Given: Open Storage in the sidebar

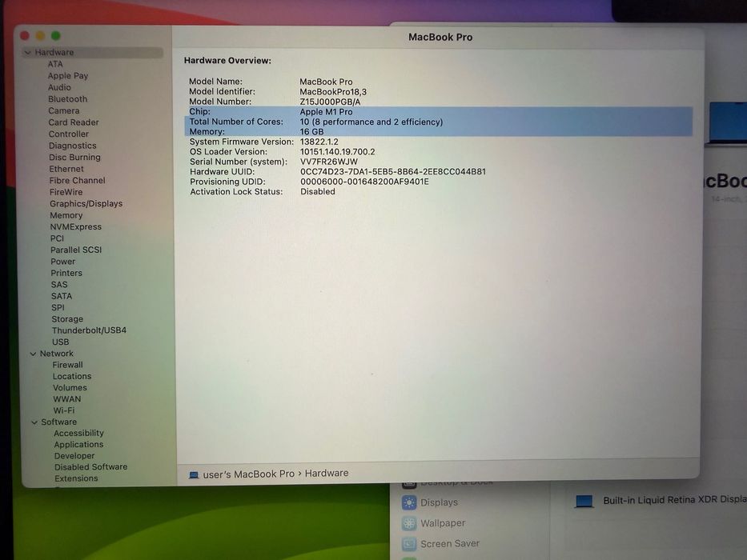Looking at the screenshot, I should [x=67, y=319].
